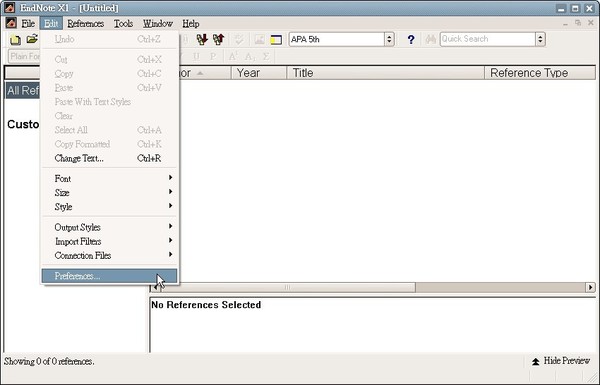Click Cut in the Edit menu
This screenshot has width=600, height=385.
pos(109,59)
